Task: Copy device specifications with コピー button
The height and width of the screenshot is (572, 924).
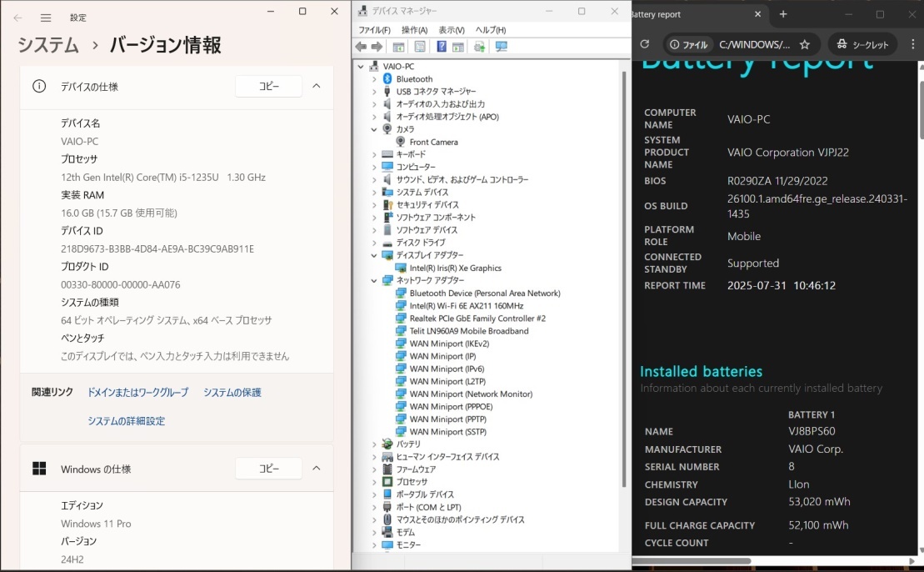Action: point(269,86)
